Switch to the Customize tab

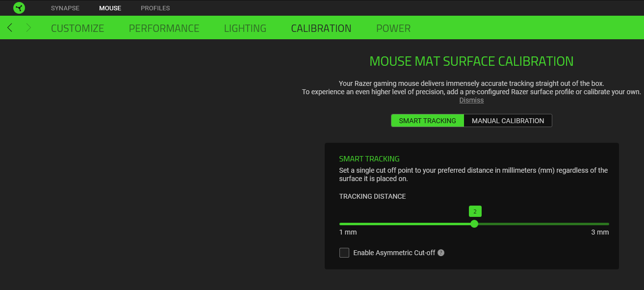pos(77,28)
